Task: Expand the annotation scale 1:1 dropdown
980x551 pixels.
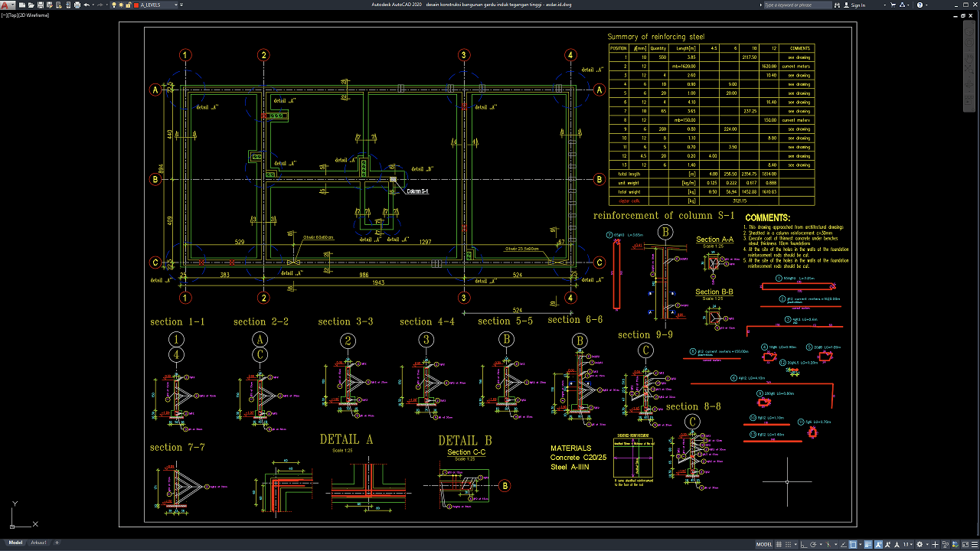Action: click(x=907, y=544)
